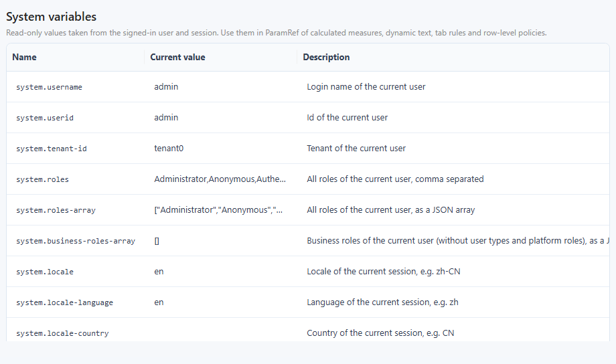Screen dimensions: 616x364
Task: Click description 'Login name of the current user'
Action: tap(366, 87)
